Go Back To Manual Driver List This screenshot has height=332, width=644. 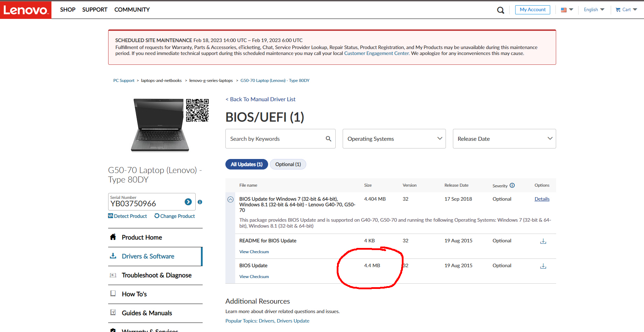(260, 99)
